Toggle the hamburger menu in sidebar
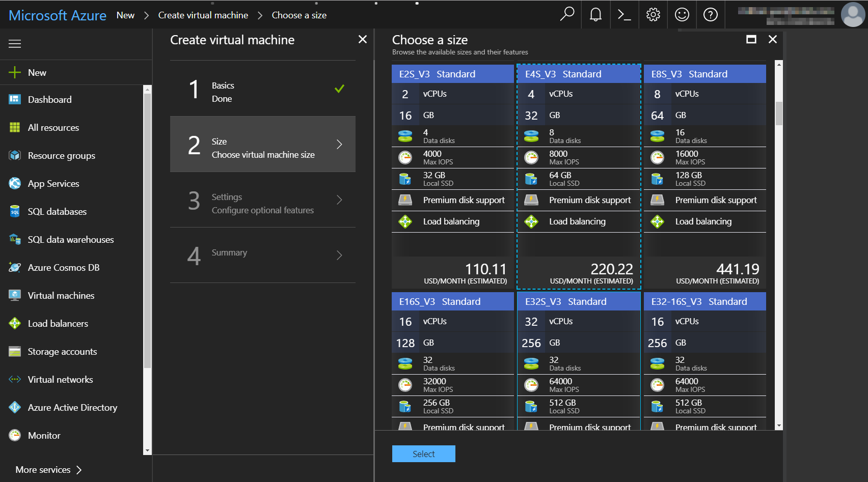868x482 pixels. point(15,44)
